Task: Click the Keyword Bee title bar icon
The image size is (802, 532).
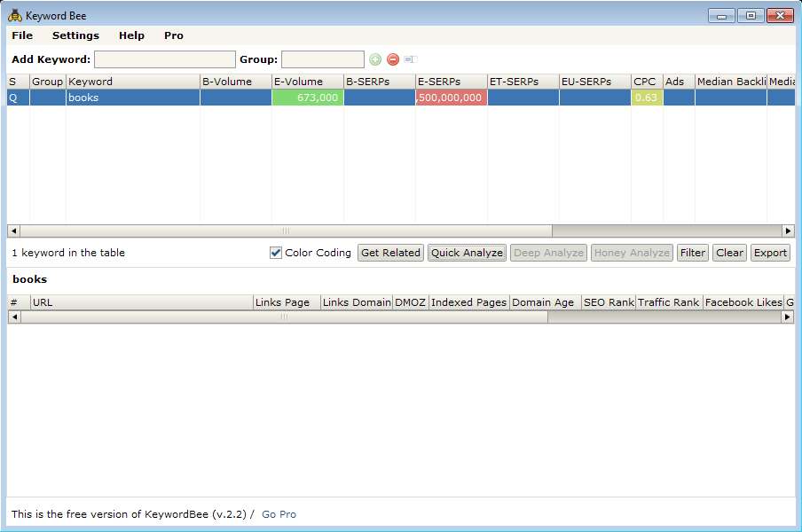Action: pyautogui.click(x=15, y=16)
